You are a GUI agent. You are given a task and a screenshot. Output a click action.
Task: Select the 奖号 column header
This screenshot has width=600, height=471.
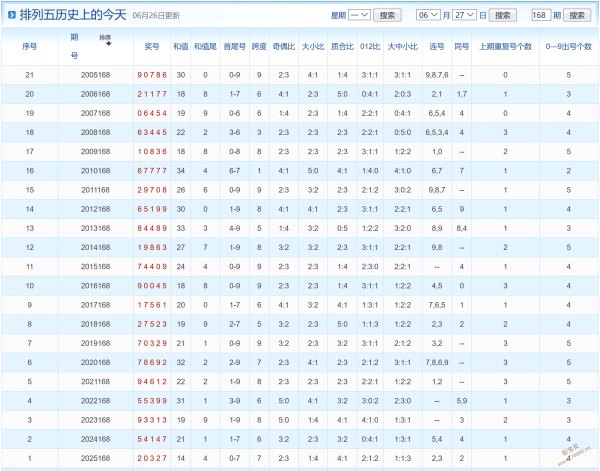[152, 47]
